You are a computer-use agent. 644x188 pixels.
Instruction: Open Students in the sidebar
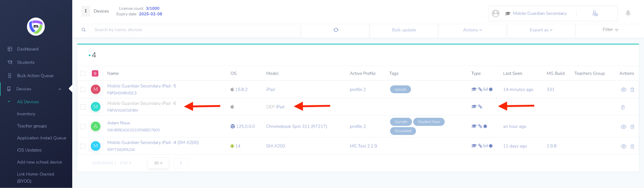coord(26,62)
